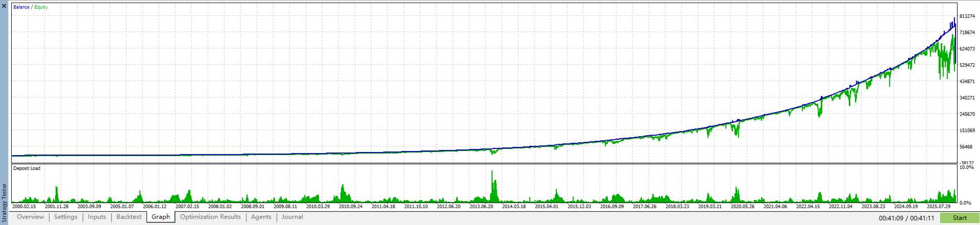Switch to the Agents tab
Screen dimensions: 980x225
[x=261, y=217]
